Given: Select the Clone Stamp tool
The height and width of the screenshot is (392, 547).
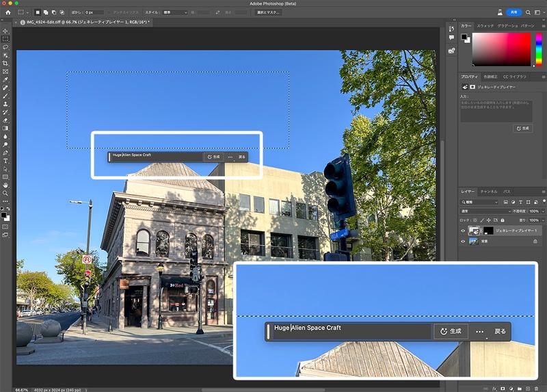Looking at the screenshot, I should coord(5,104).
